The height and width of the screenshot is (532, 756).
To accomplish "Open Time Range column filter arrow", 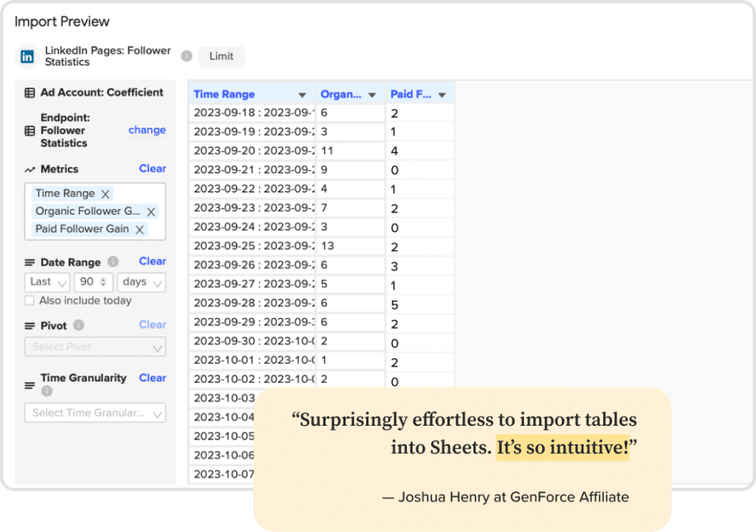I will 302,95.
